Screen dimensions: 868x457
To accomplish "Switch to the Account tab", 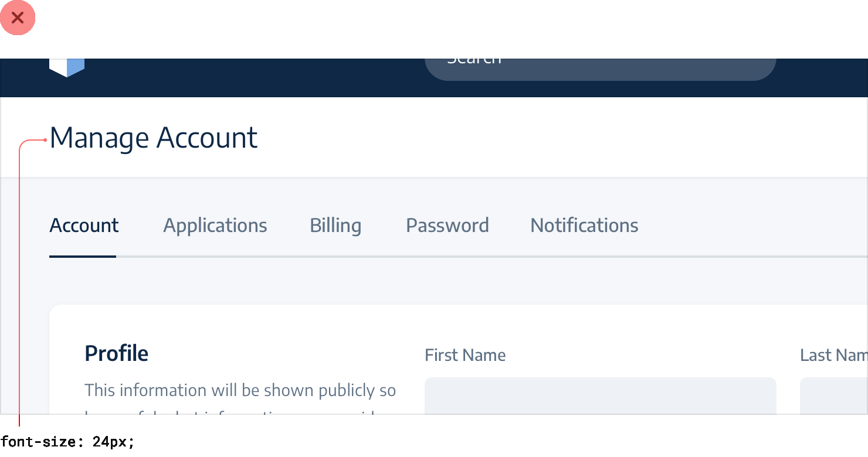I will coord(84,226).
